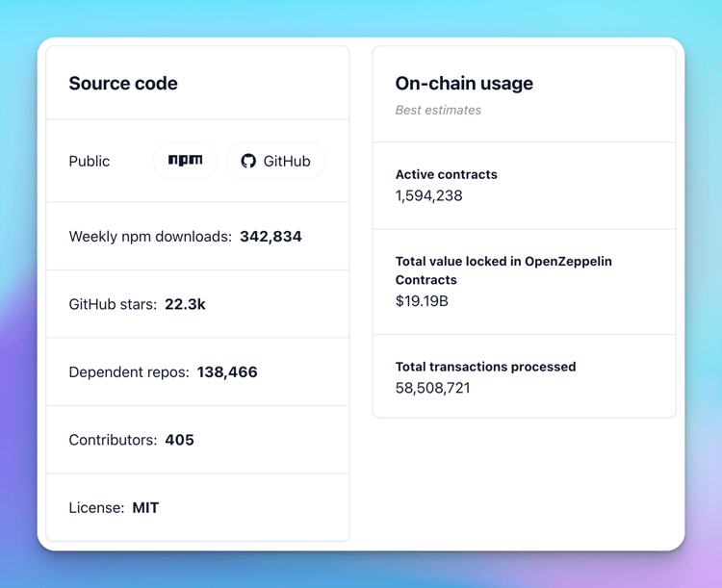
Task: Select the MIT license value
Action: point(145,508)
